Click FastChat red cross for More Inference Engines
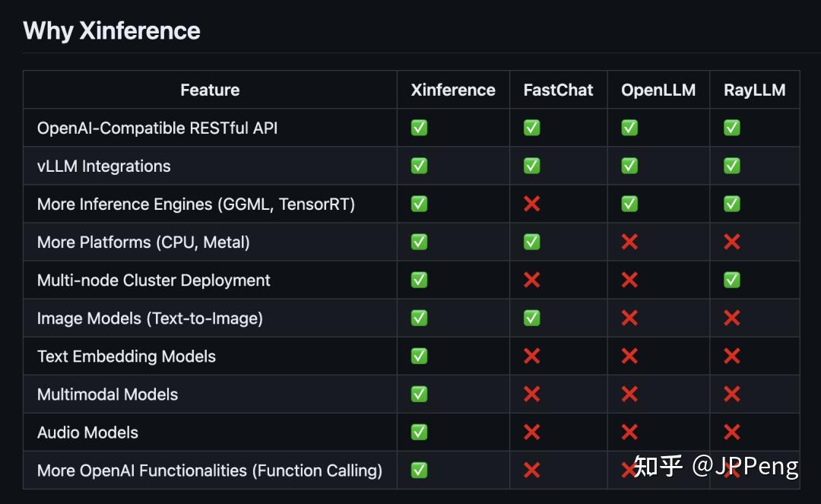Image resolution: width=821 pixels, height=504 pixels. [532, 204]
